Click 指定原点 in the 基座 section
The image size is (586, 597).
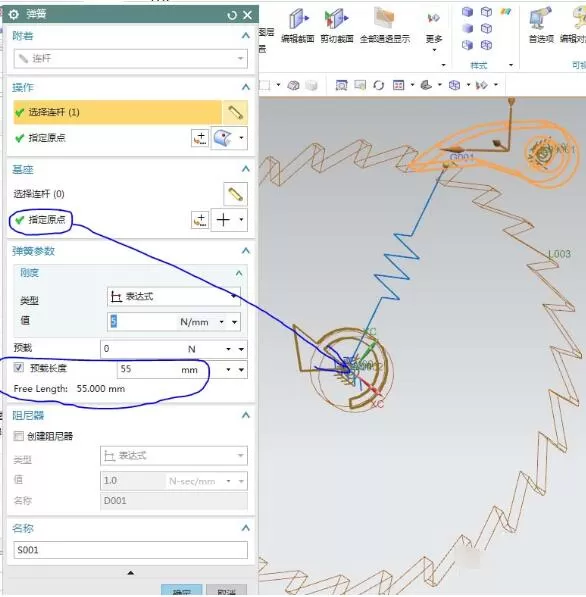click(x=47, y=220)
